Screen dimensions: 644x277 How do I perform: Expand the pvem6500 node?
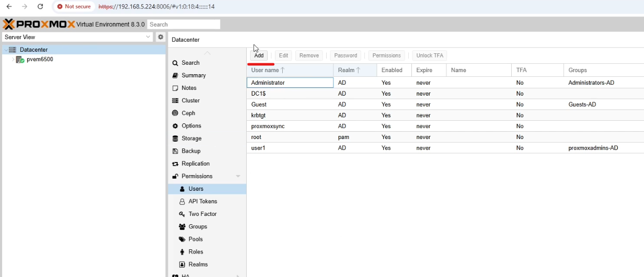tap(13, 60)
